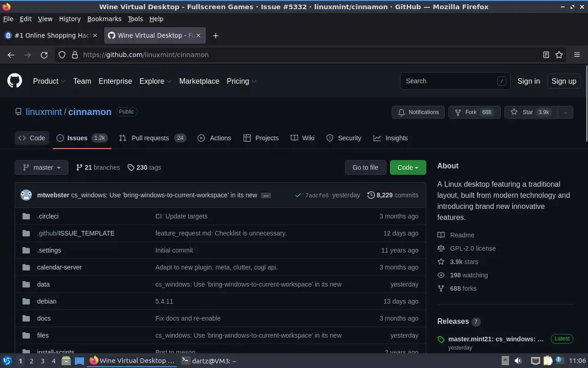Open the Firefox History menu
The height and width of the screenshot is (368, 588).
point(70,19)
